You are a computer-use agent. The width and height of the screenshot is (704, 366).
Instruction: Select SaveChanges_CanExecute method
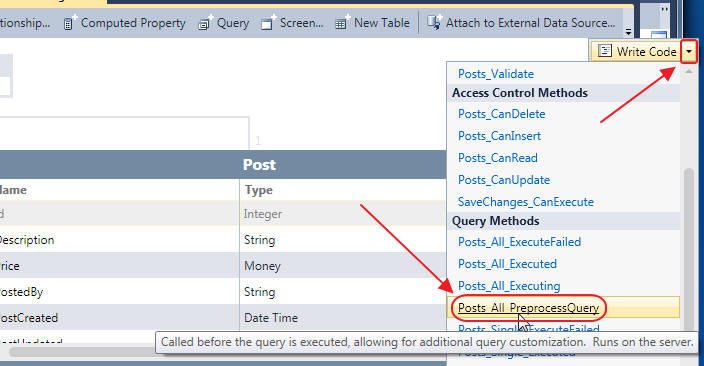tap(526, 202)
